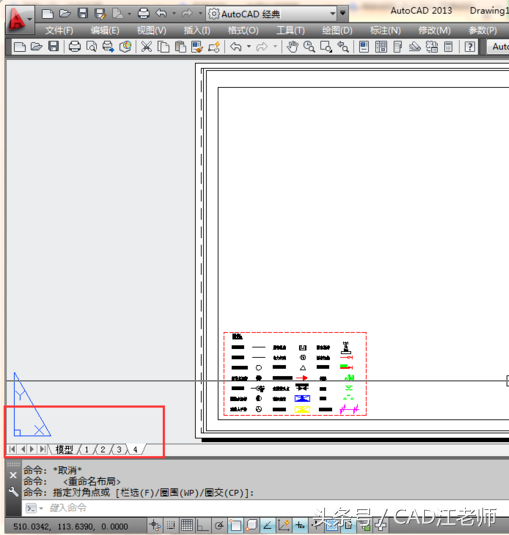Screen dimensions: 509x535
Task: Click Publish on the Standard toolbar
Action: [x=108, y=46]
